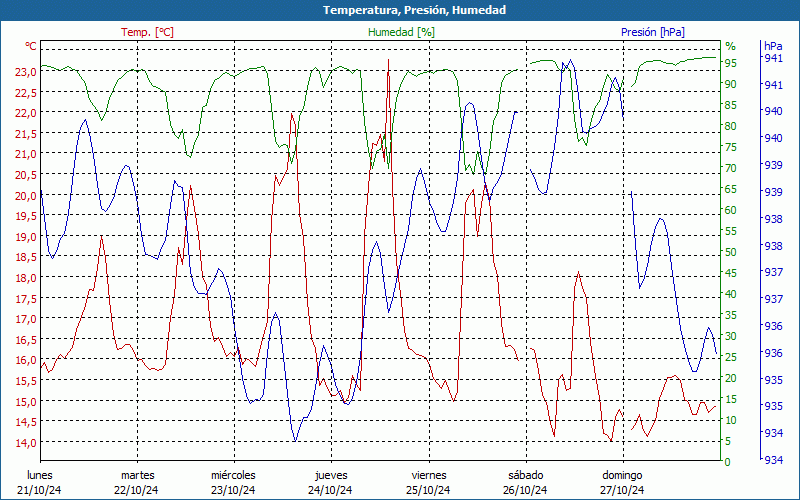Screen dimensions: 800x500
Task: Click the 'Temperatura, Presión, Humedad' chart title
Action: [414, 10]
